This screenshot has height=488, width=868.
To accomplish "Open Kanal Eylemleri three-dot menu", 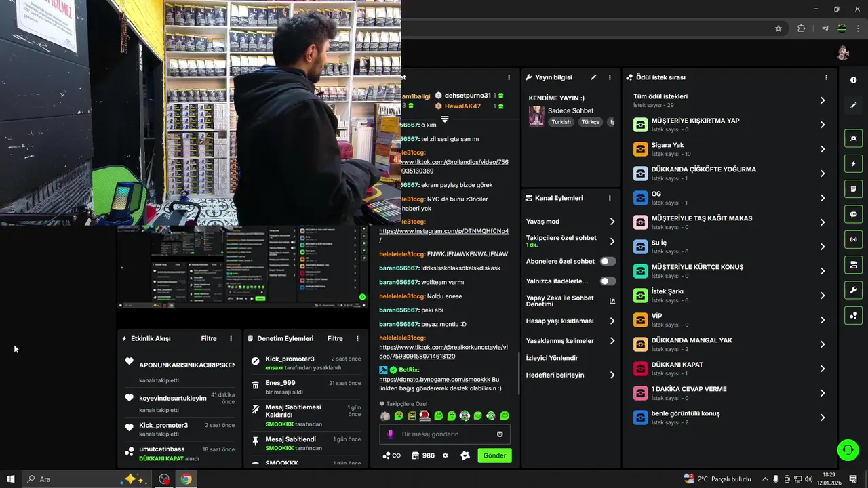I will 610,198.
